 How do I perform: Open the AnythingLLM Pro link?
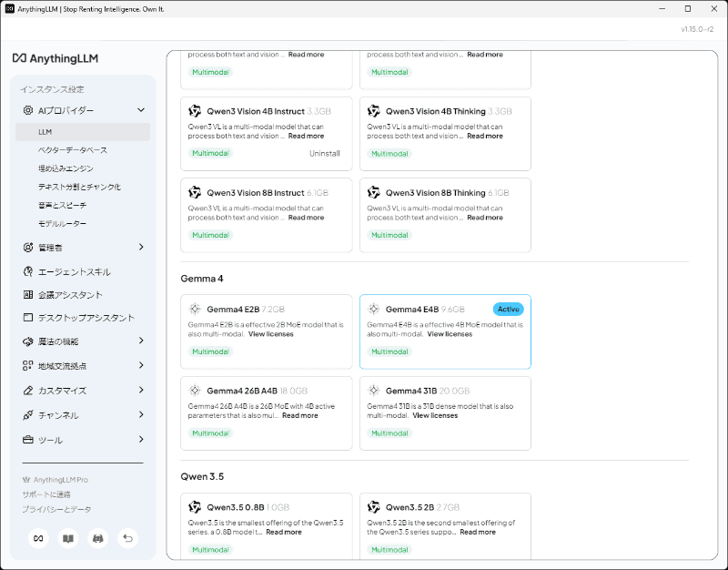point(60,480)
